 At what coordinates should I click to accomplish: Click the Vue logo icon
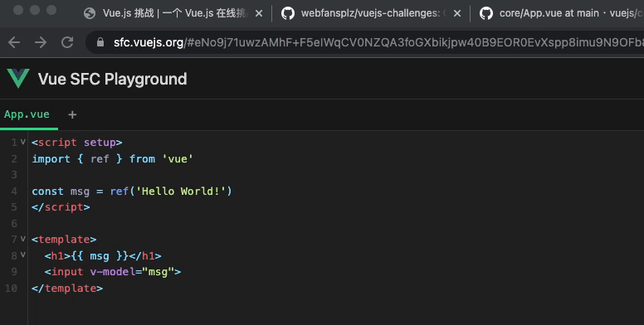pos(18,79)
